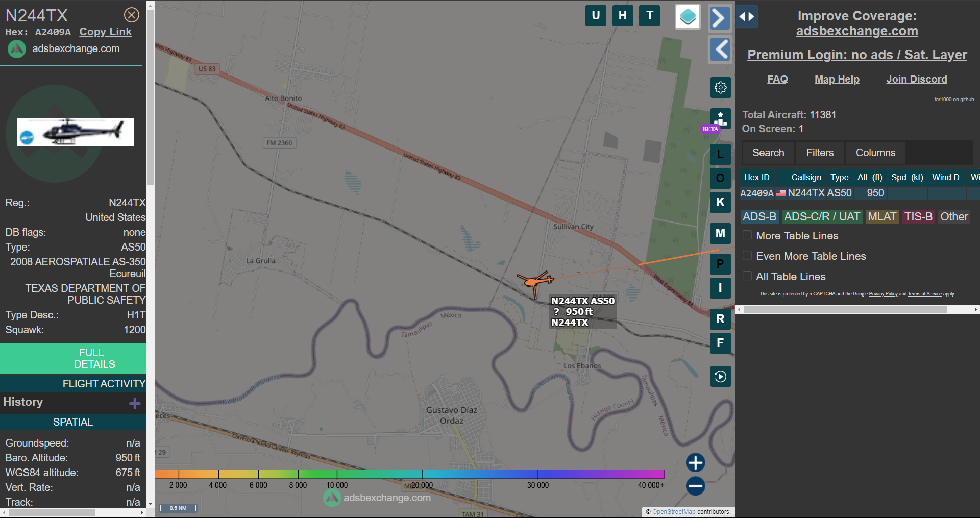The image size is (980, 518).
Task: Open the helicopter photo thumbnail
Action: click(76, 132)
